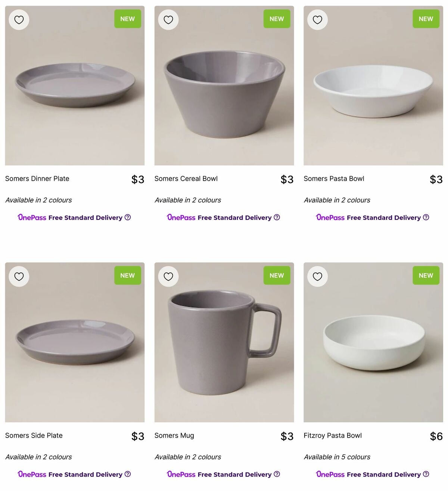Save Somers Side Plate via heart icon
Screen dimensions: 448x491
coord(19,277)
